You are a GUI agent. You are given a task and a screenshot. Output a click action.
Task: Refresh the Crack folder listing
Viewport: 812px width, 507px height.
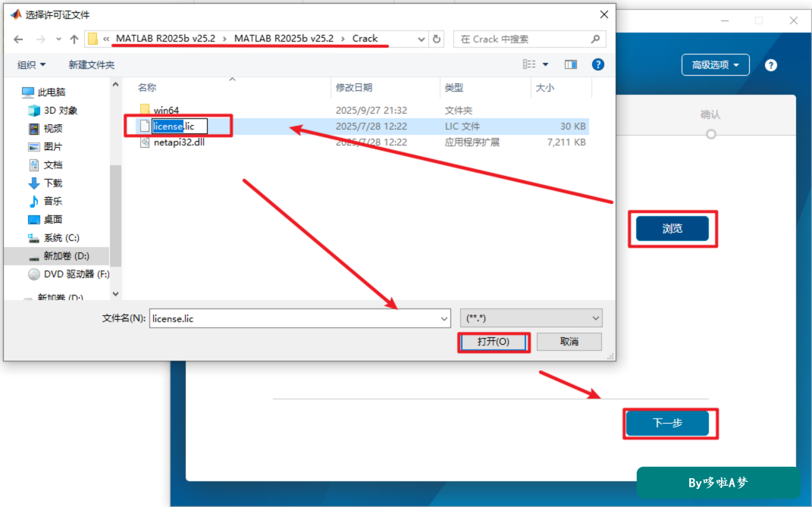(x=437, y=39)
